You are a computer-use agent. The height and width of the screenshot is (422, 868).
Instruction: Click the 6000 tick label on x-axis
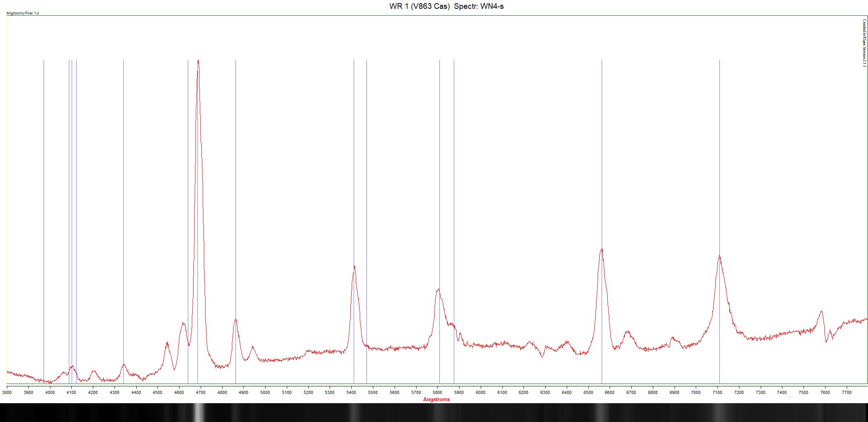point(480,392)
